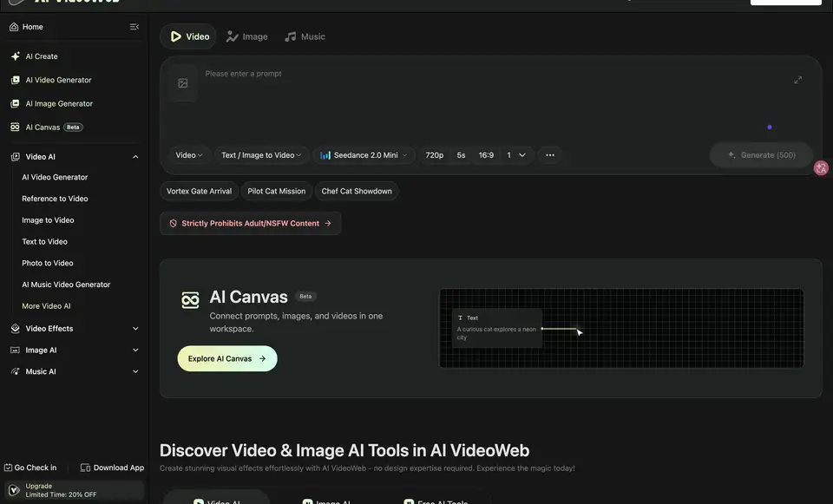Click the Video AI section icon
The image size is (833, 504).
tap(15, 157)
